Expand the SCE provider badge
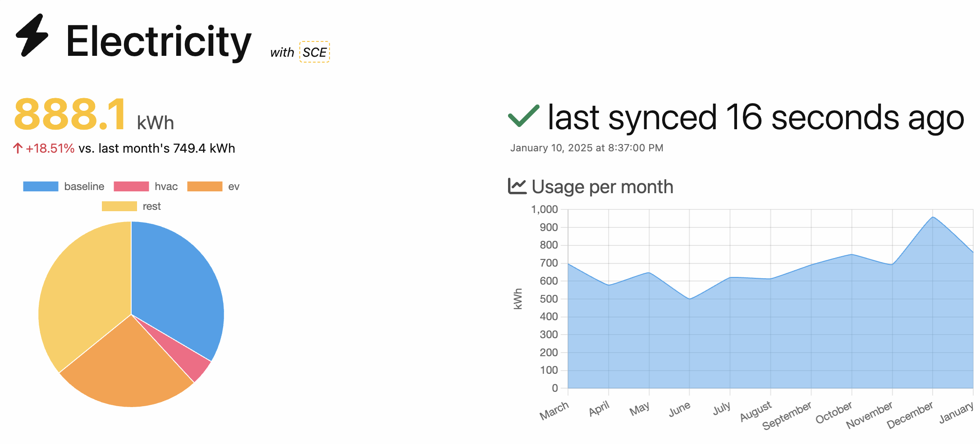980x444 pixels. click(314, 52)
